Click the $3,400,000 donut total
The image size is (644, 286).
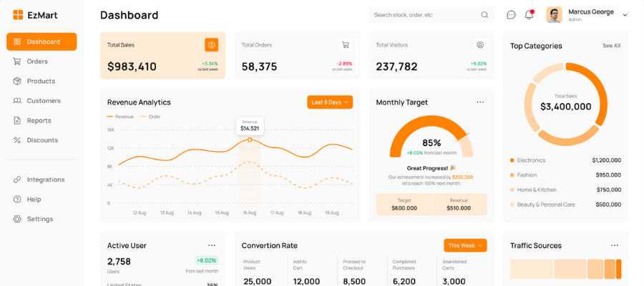click(x=565, y=107)
